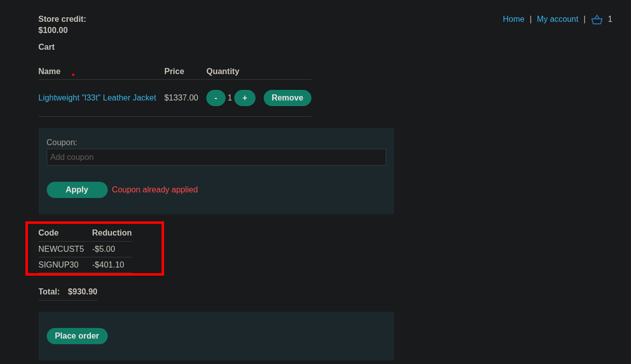Decrease jacket quantity with minus button
This screenshot has height=364, width=631.
215,98
